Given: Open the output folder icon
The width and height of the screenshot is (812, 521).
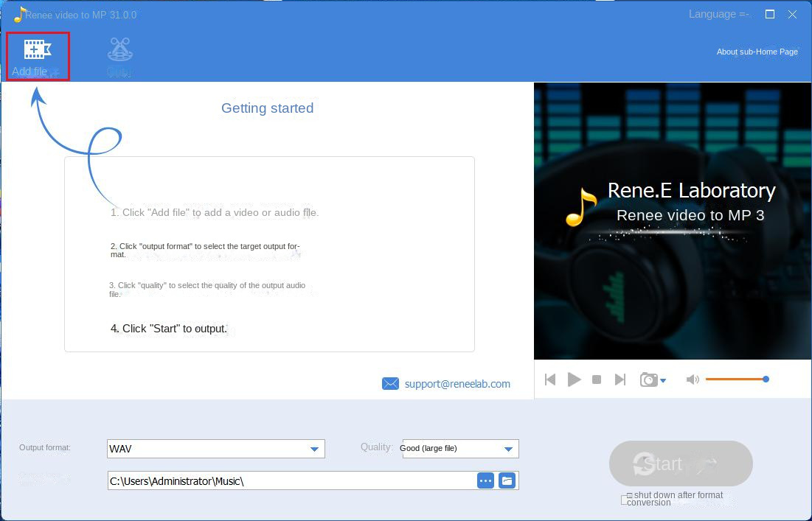Looking at the screenshot, I should [507, 480].
